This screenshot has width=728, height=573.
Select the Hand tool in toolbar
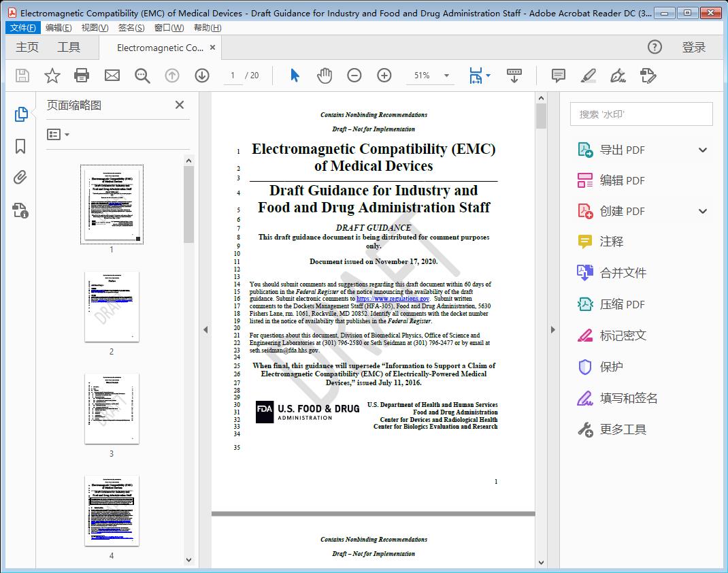coord(325,76)
